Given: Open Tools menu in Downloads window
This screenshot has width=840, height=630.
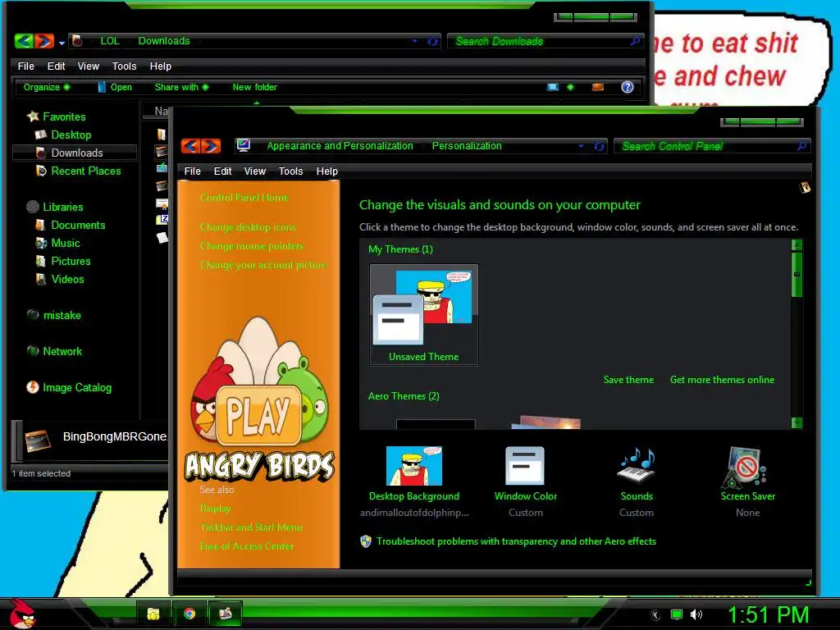Looking at the screenshot, I should coord(124,66).
